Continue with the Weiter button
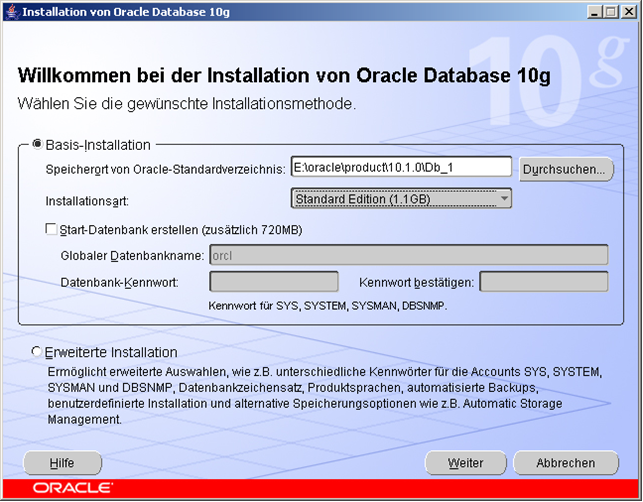 (465, 463)
